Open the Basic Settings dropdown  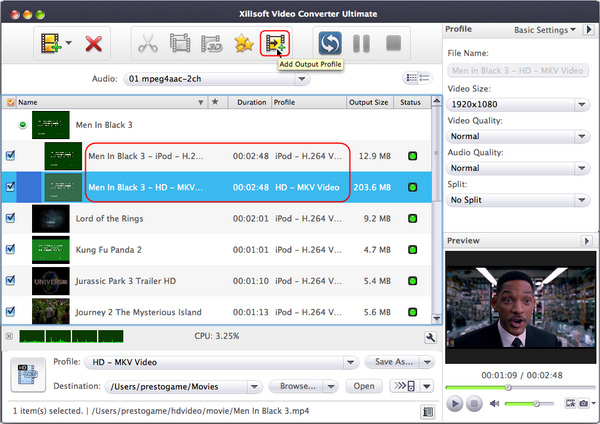[x=545, y=30]
